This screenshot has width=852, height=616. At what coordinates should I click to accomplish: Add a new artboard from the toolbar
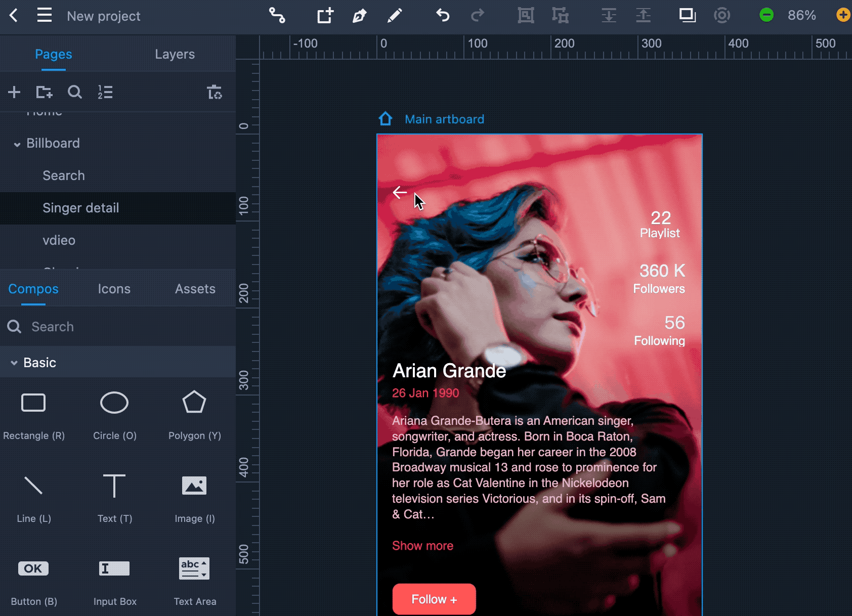click(325, 15)
